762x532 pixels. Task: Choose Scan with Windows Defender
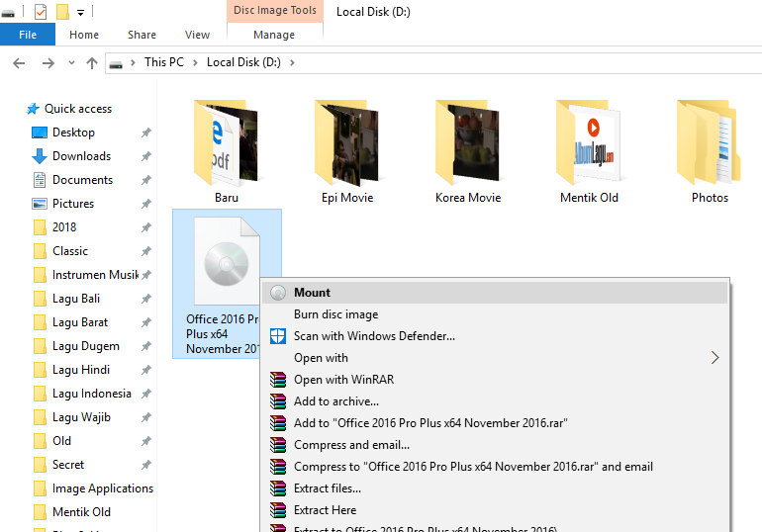click(495, 336)
